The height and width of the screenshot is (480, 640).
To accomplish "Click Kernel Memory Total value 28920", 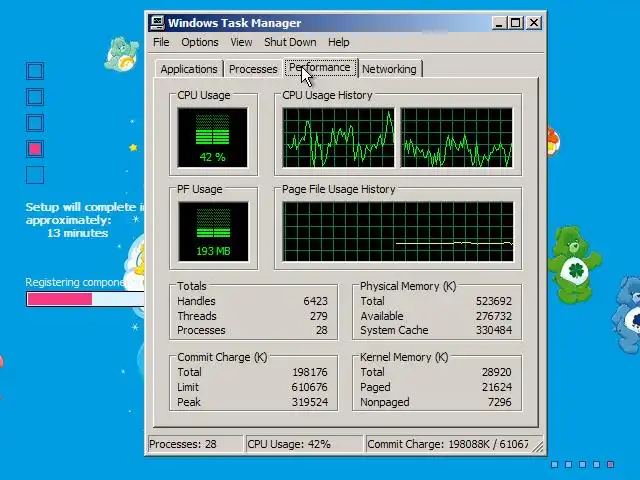I will [x=496, y=372].
